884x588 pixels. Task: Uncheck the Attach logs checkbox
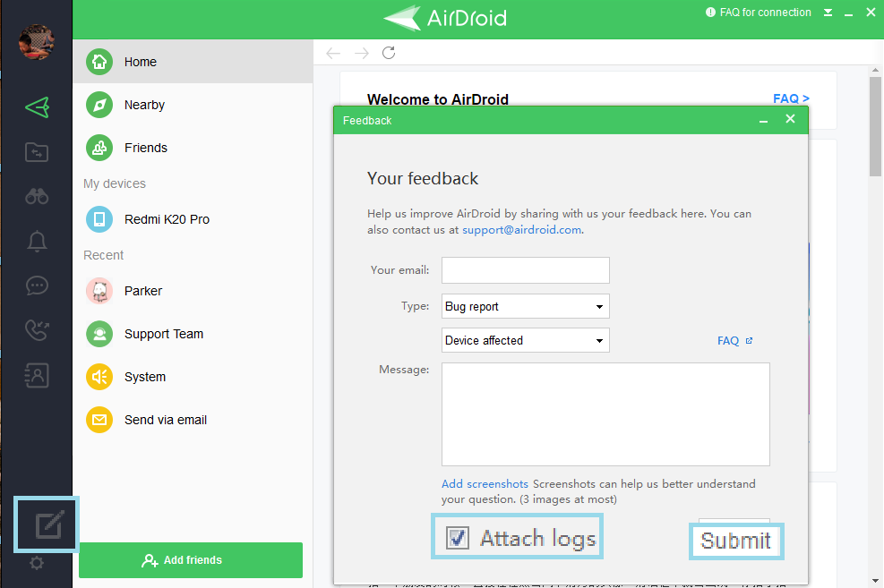click(458, 538)
